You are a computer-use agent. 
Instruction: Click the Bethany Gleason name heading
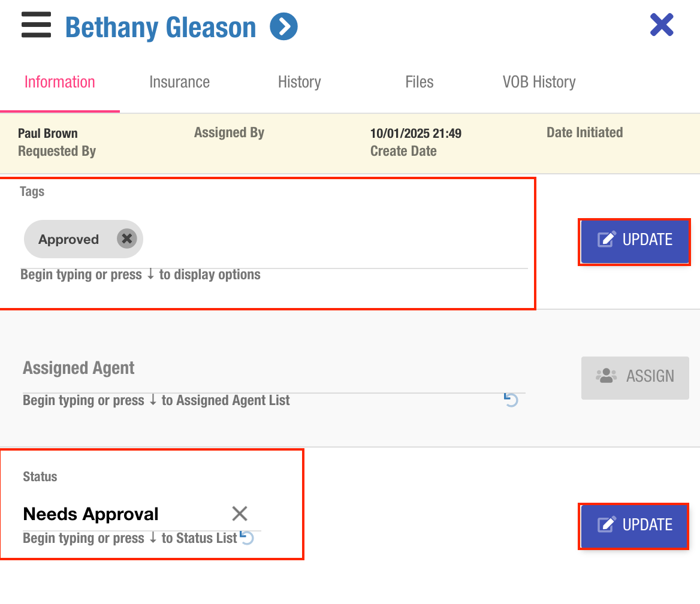[x=161, y=28]
